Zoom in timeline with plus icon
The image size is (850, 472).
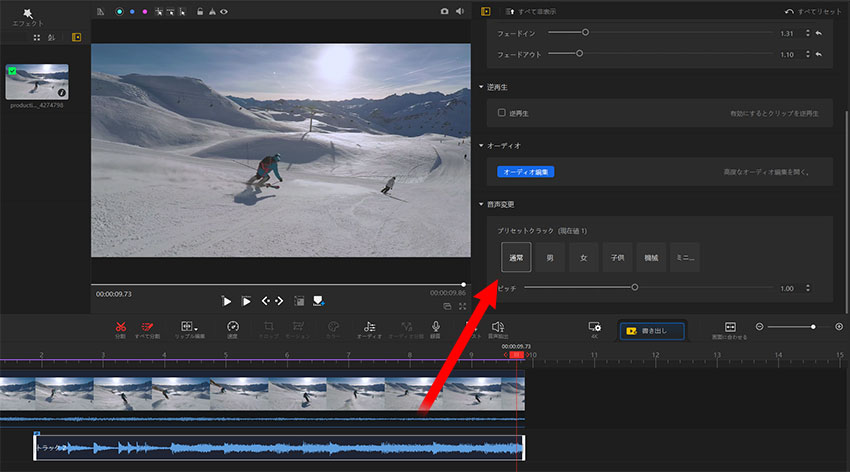click(839, 327)
